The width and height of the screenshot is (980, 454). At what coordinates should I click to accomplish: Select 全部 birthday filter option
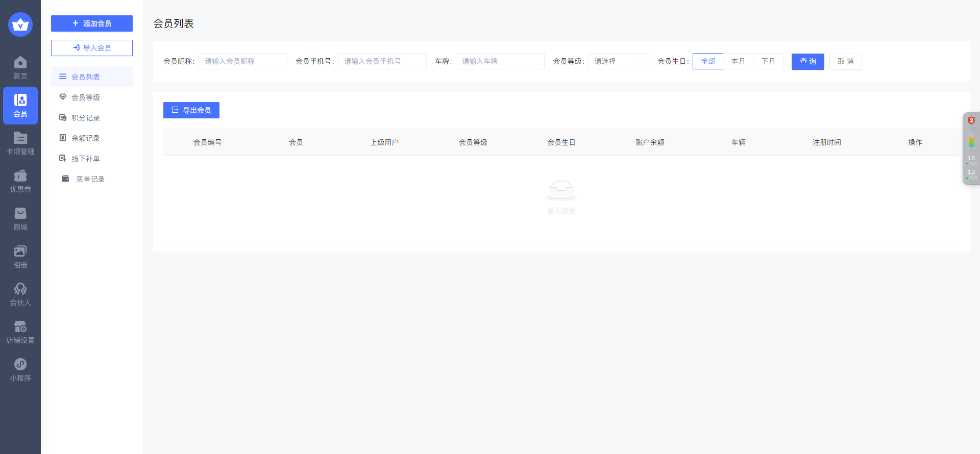coord(707,61)
